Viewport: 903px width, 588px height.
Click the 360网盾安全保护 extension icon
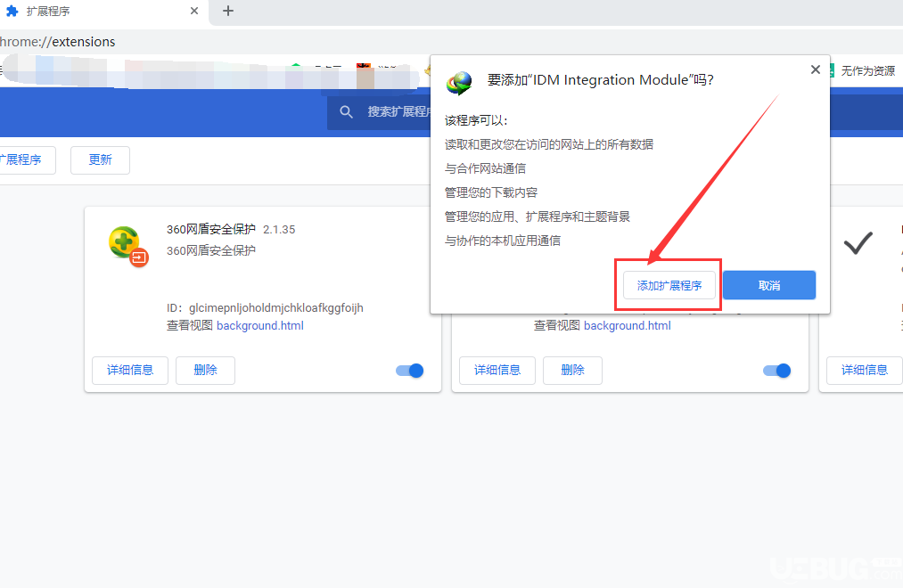[x=127, y=246]
